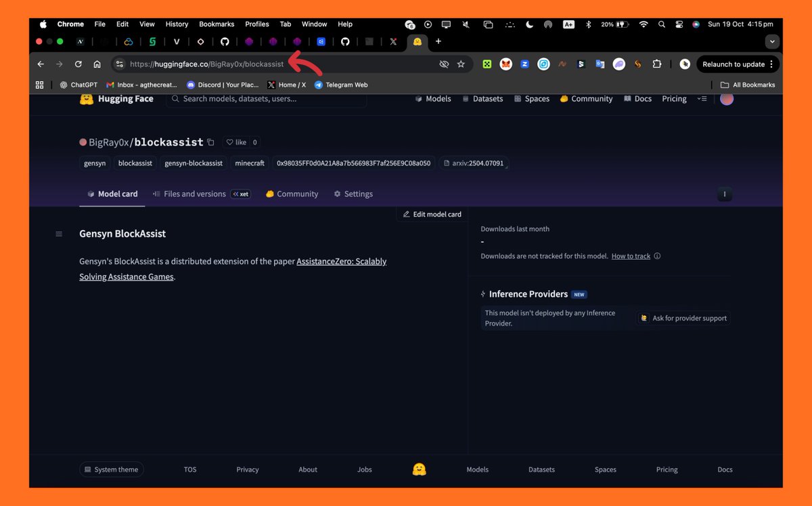Open the model Community tab

[292, 194]
